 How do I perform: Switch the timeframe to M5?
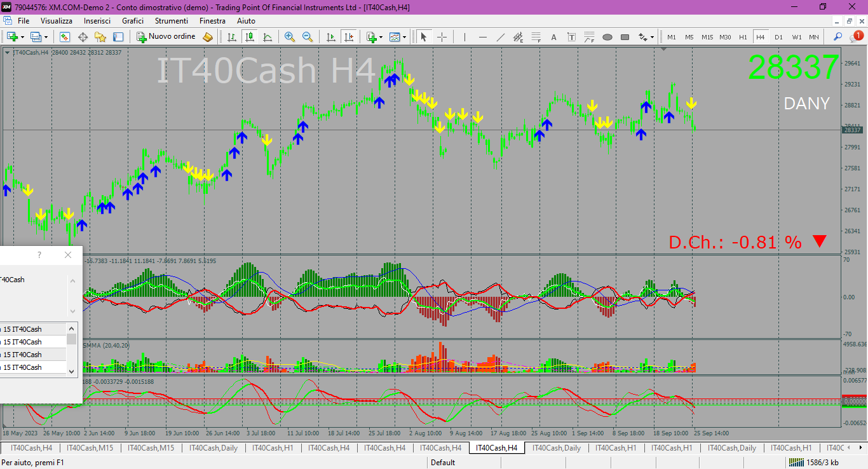click(689, 37)
